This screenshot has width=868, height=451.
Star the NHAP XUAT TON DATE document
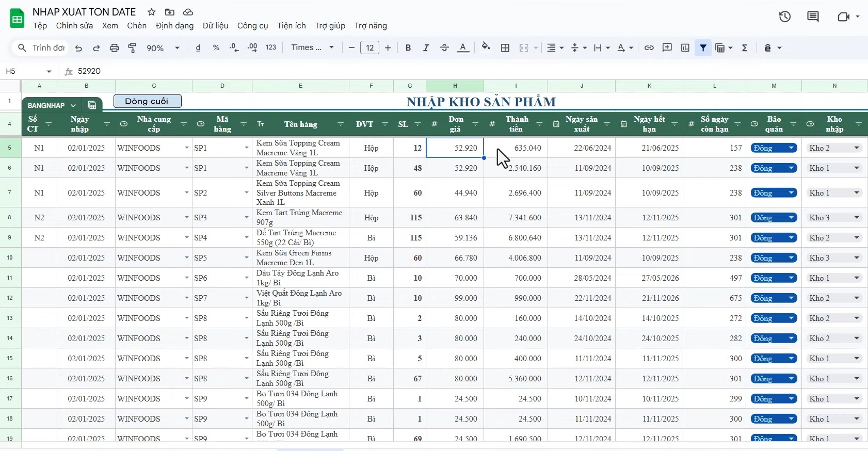click(x=151, y=12)
